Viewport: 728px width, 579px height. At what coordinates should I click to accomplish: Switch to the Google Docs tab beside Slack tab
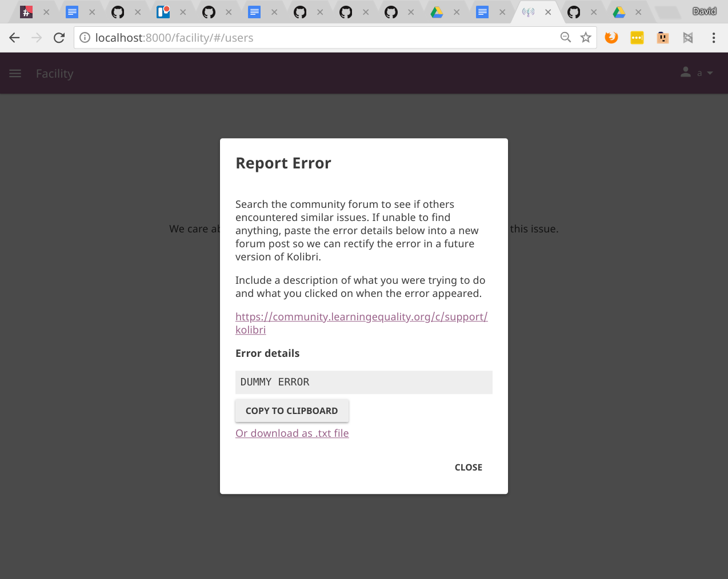pyautogui.click(x=72, y=12)
